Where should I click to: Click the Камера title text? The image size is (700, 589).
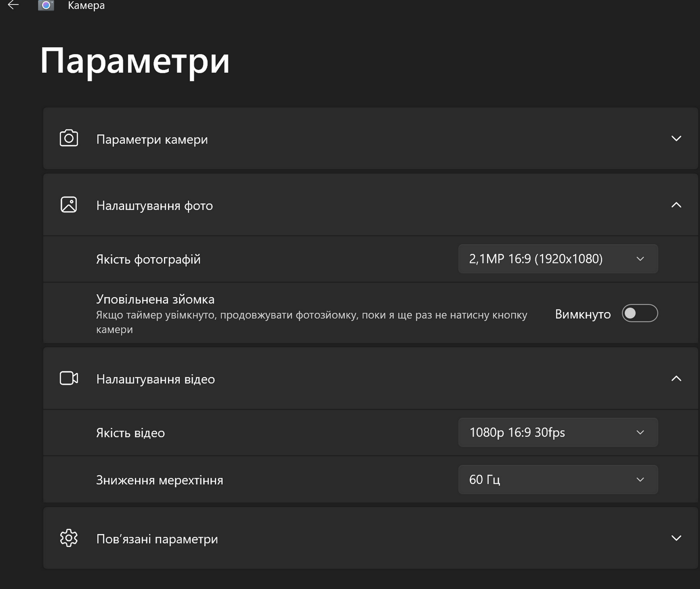coord(86,5)
